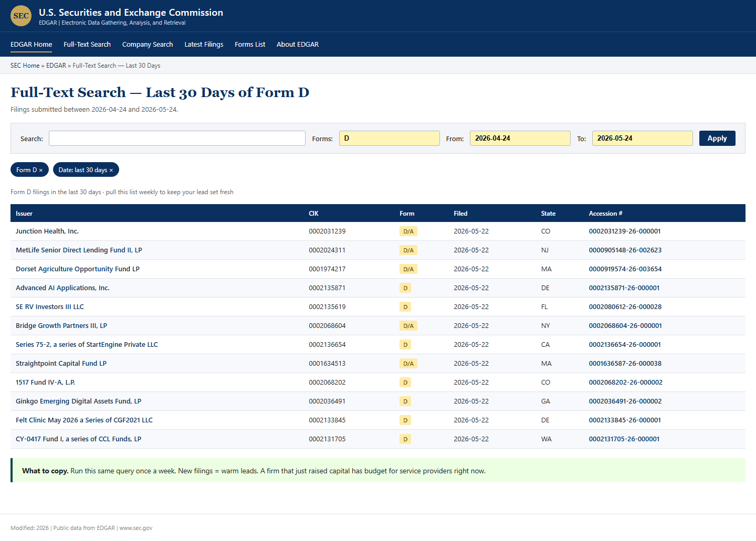The image size is (756, 541).
Task: Remove the Form D filter chip
Action: (x=40, y=170)
